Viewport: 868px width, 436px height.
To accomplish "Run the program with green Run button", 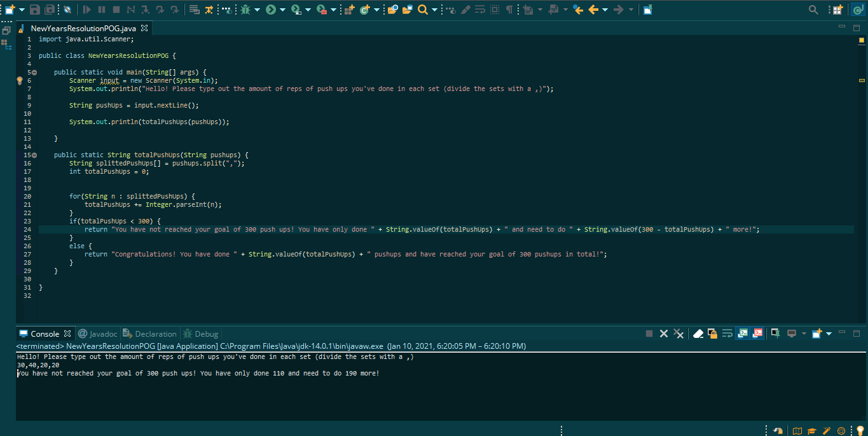I will coord(271,10).
